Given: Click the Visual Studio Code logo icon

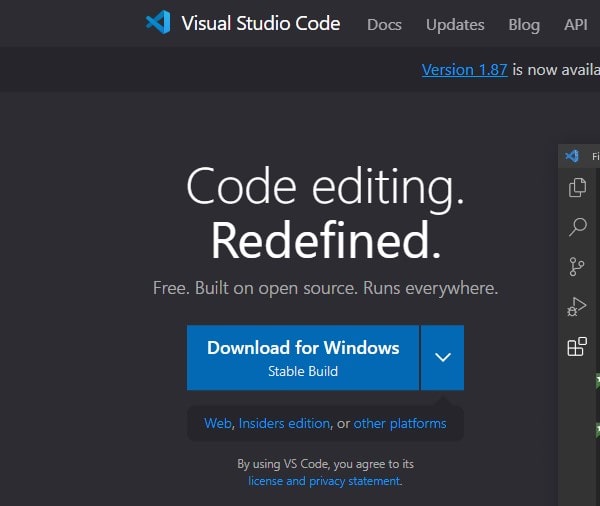Looking at the screenshot, I should [x=158, y=22].
